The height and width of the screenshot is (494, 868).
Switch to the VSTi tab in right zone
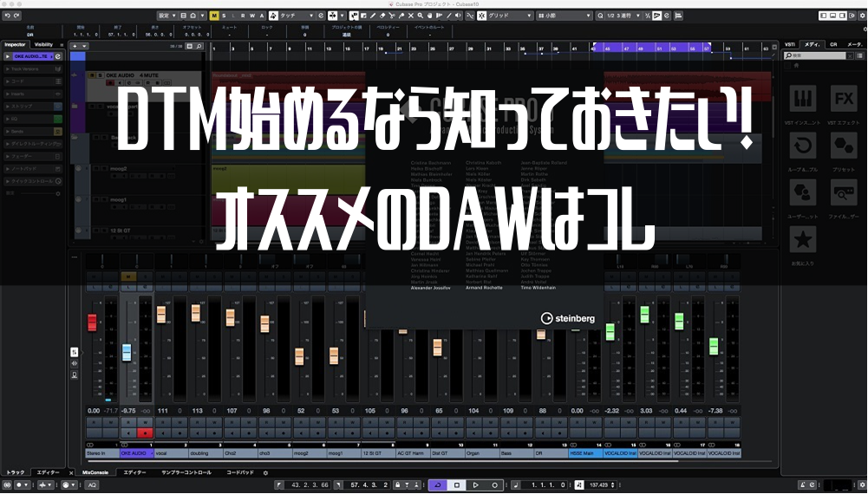click(790, 44)
